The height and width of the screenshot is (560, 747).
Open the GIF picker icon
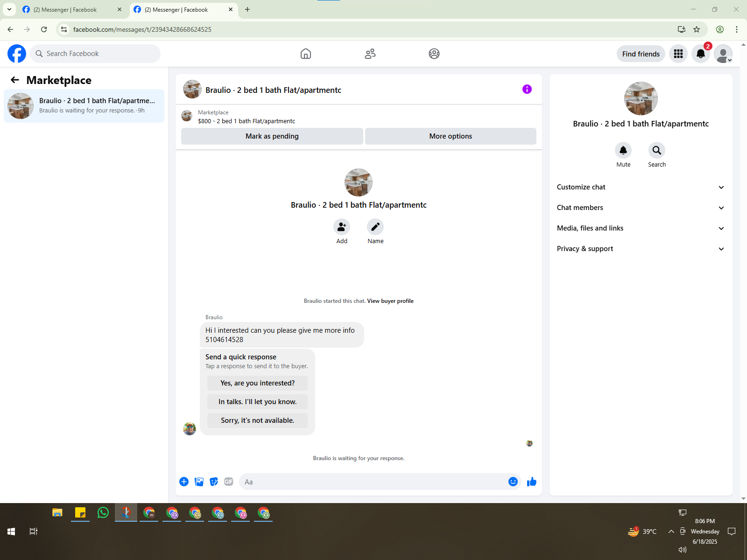pyautogui.click(x=229, y=482)
